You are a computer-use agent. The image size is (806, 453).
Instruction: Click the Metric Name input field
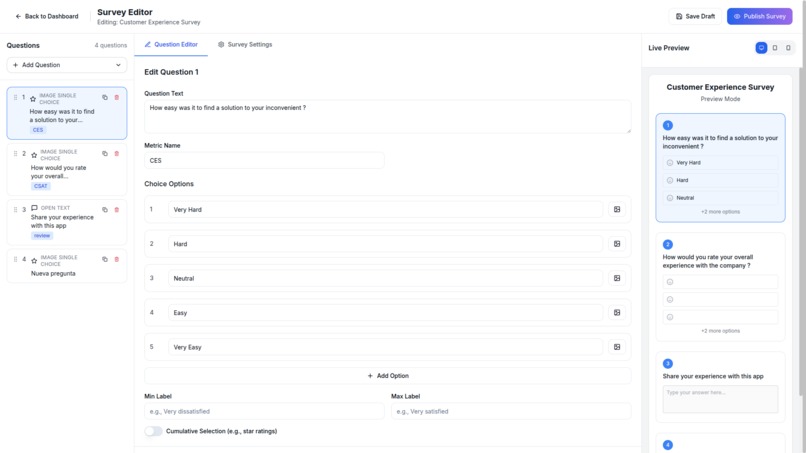coord(264,160)
